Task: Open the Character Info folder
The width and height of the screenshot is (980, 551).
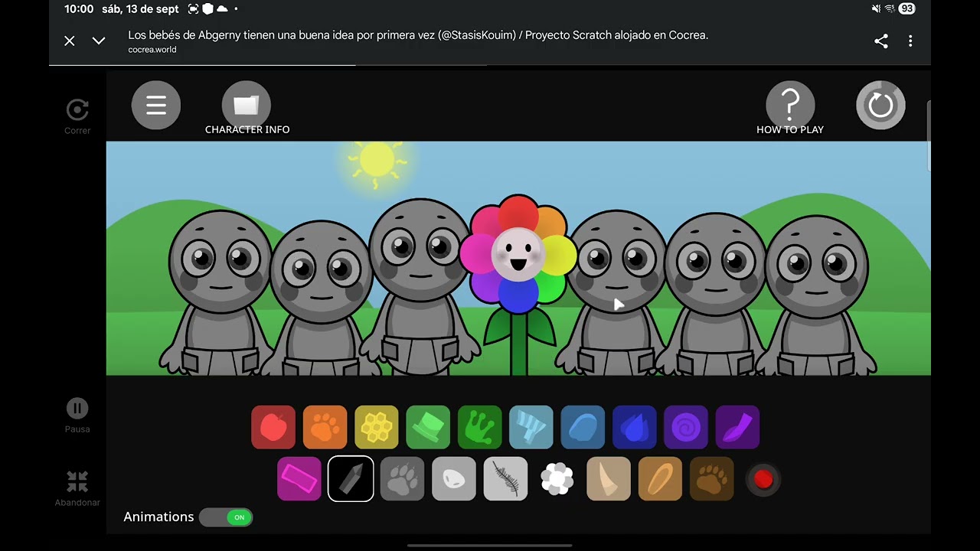Action: (247, 105)
